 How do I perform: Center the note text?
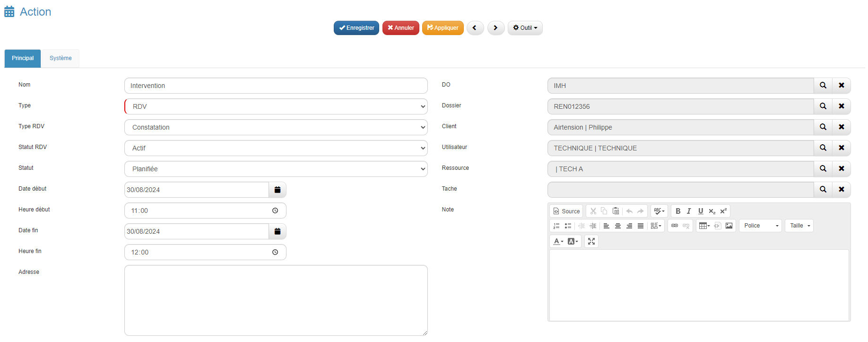pyautogui.click(x=618, y=226)
